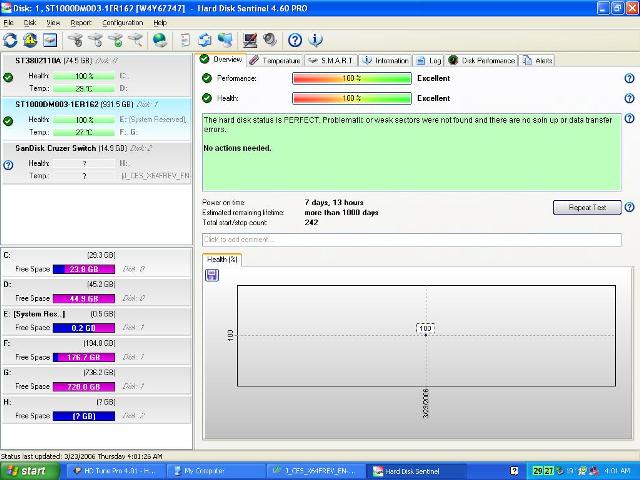Select the Health [%] graph tab
Screen dimensions: 640x480
pos(222,260)
